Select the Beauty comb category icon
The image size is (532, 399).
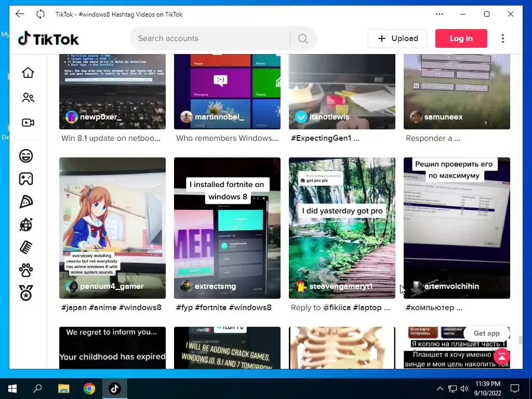click(x=26, y=247)
